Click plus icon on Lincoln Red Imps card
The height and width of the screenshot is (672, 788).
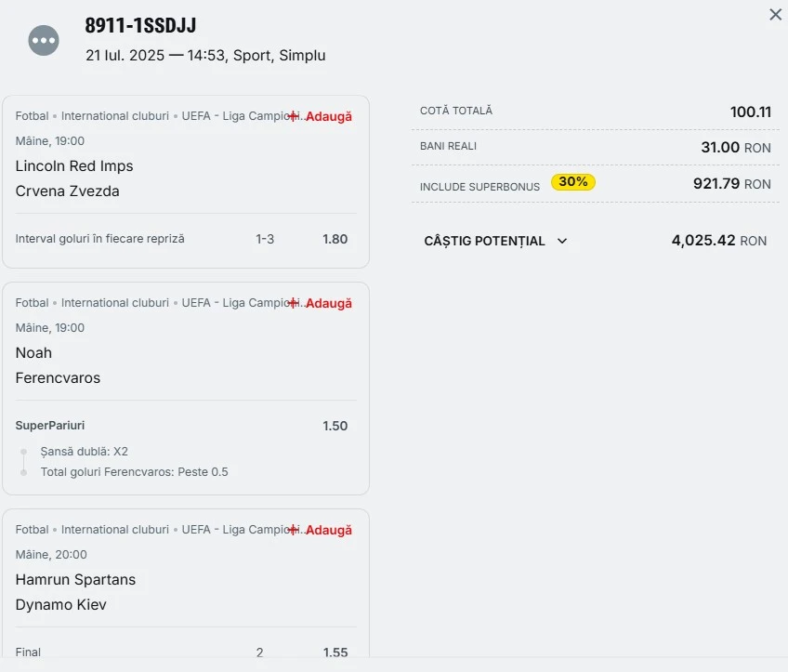294,116
